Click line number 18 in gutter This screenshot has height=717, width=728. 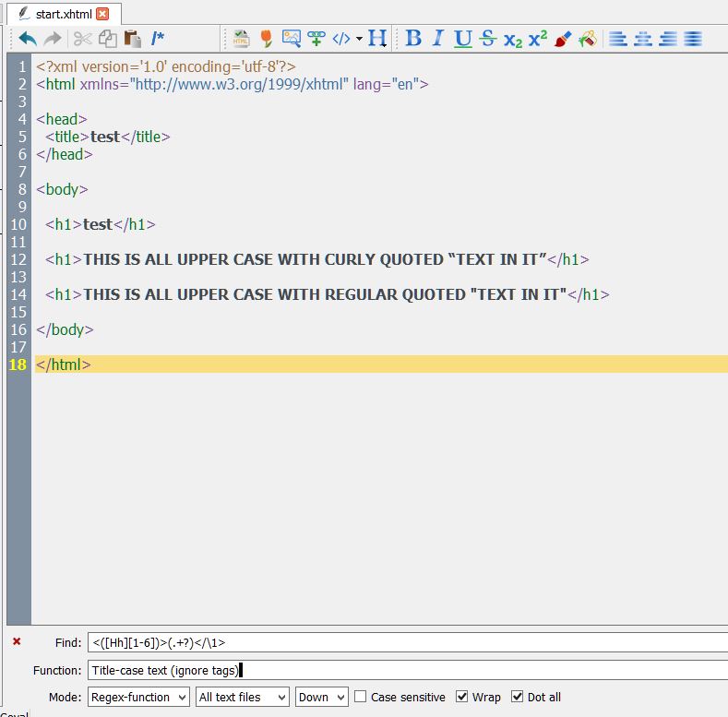18,364
